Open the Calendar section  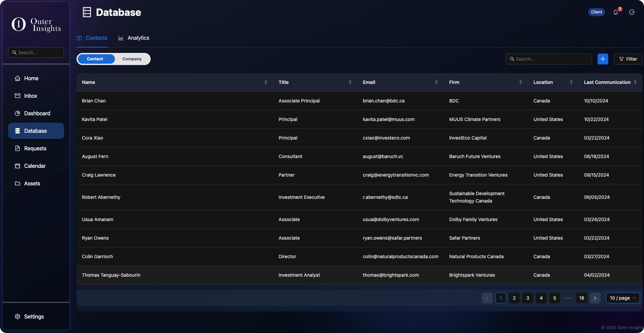pos(35,166)
